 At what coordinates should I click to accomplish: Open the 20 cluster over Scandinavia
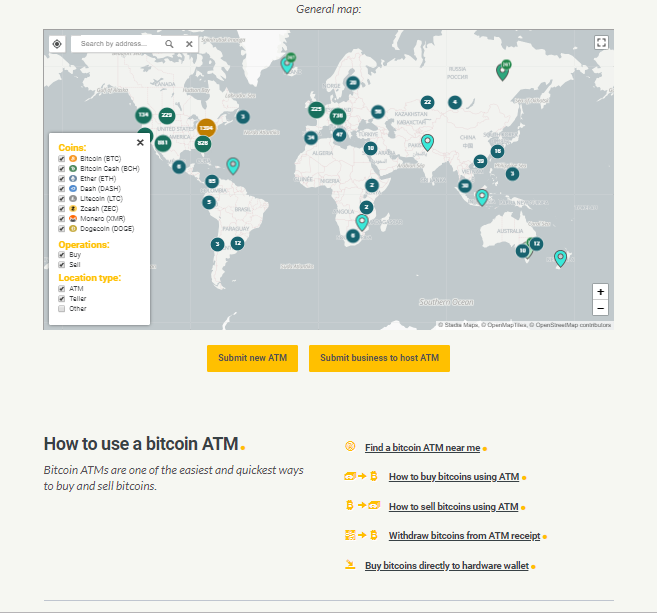353,83
